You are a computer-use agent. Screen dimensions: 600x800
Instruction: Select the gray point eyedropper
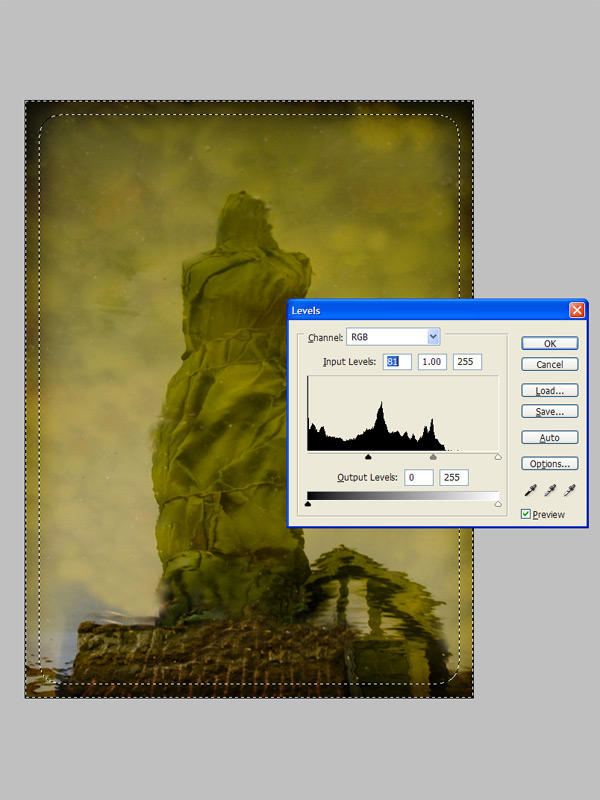click(x=550, y=490)
